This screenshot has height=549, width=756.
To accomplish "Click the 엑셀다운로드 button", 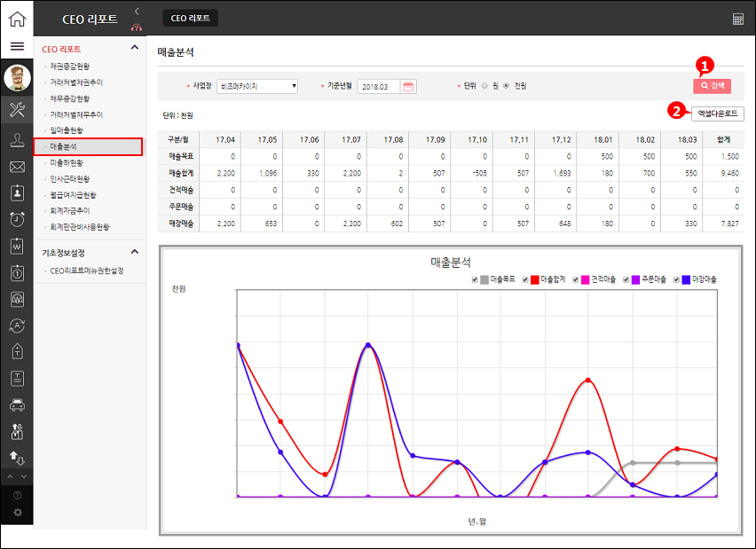I will (x=718, y=114).
